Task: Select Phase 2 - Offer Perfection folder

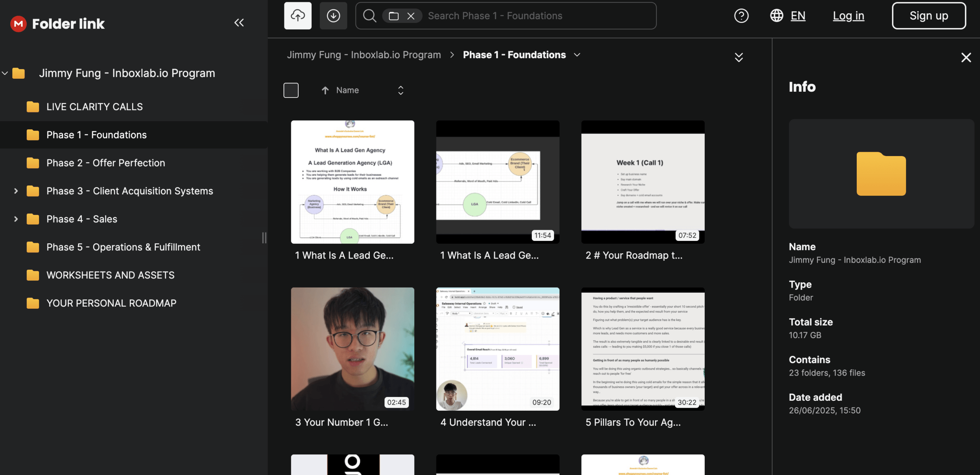Action: point(106,163)
